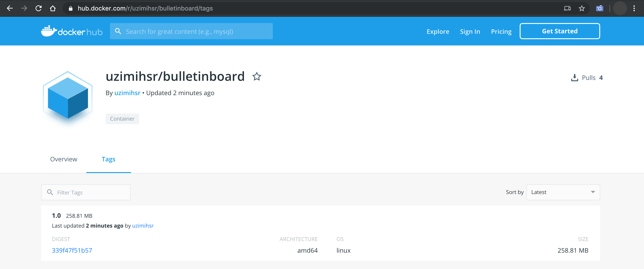Focus the Docker Hub search field
The image size is (644, 269).
191,31
